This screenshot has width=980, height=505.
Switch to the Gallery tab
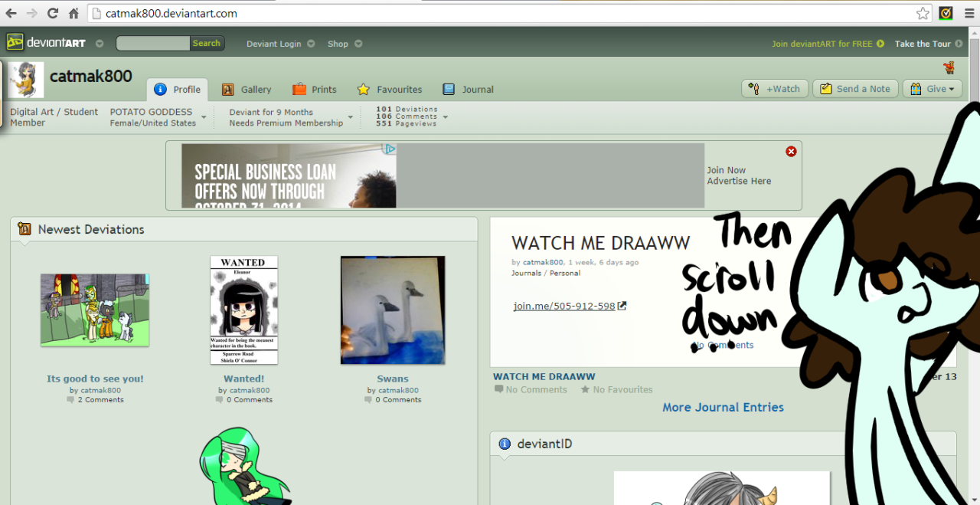point(247,90)
